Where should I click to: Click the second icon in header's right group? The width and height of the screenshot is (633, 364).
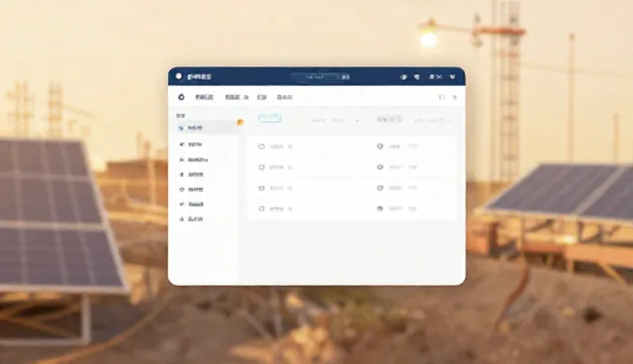pos(416,77)
